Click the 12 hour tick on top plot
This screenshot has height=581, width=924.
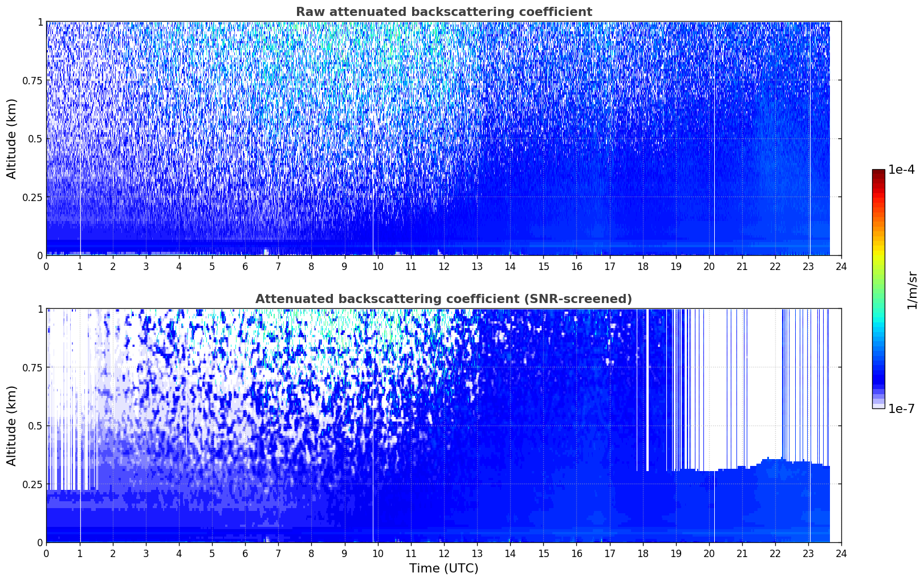(x=443, y=267)
